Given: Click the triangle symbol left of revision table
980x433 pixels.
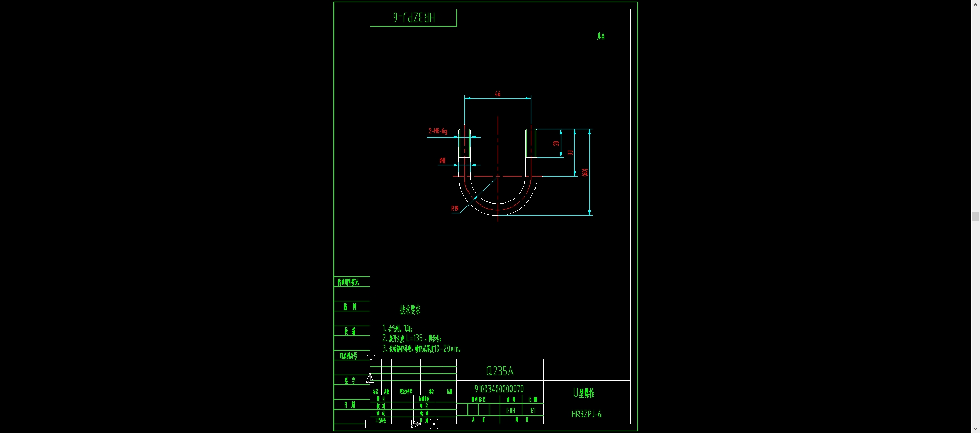Looking at the screenshot, I should pyautogui.click(x=370, y=378).
